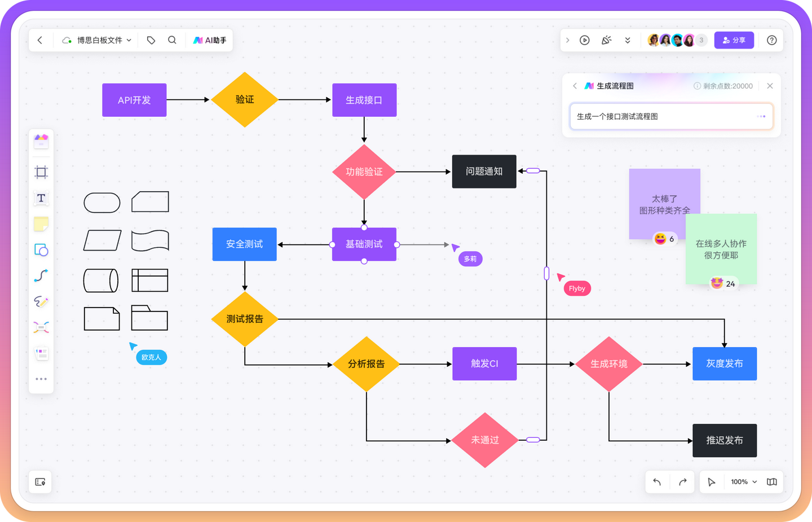812x522 pixels.
Task: Click the undo arrow at bottom right
Action: tap(656, 481)
